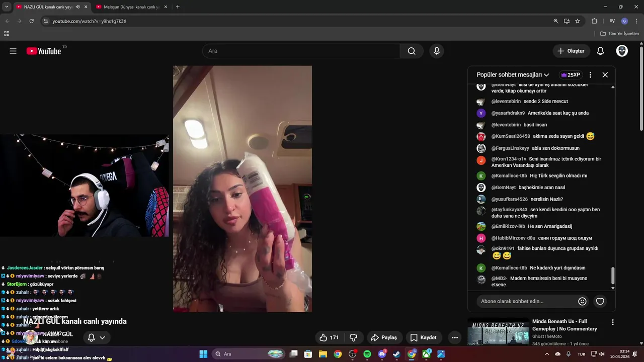Screen dimensions: 644x362
Task: Click the YouTube search magnifier button
Action: [412, 51]
